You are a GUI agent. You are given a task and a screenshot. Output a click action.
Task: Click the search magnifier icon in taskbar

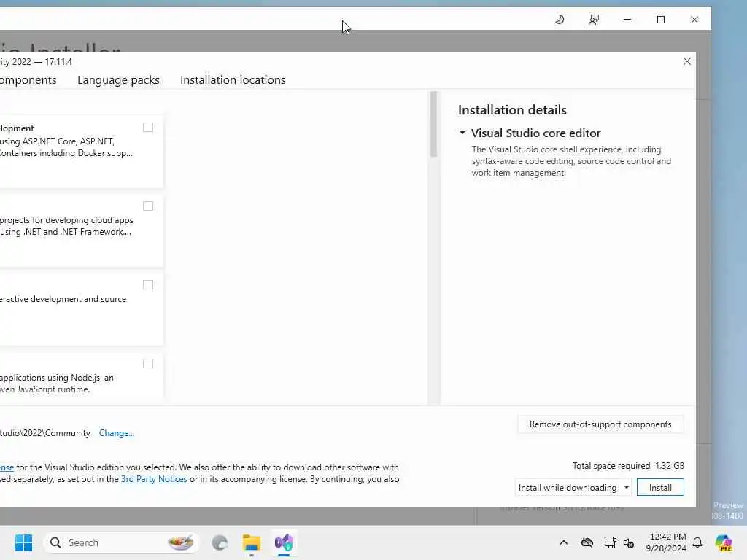(x=55, y=542)
